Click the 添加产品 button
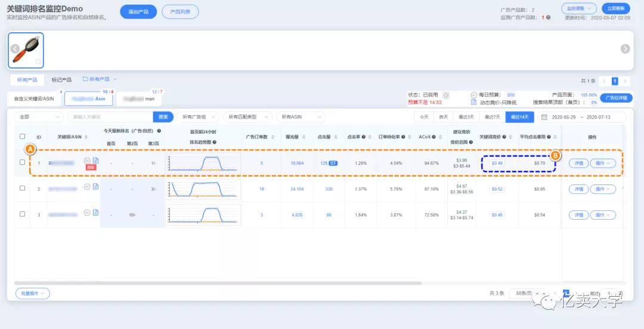 [138, 12]
